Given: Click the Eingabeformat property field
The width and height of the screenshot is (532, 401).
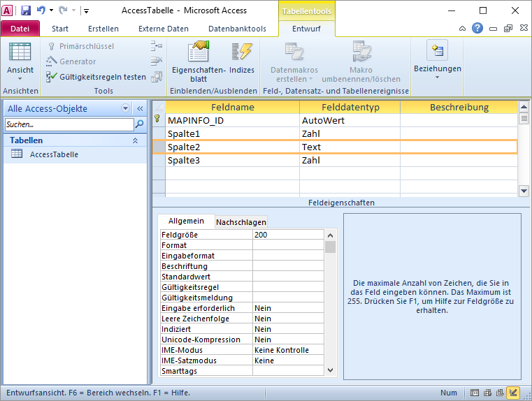Looking at the screenshot, I should tap(288, 256).
